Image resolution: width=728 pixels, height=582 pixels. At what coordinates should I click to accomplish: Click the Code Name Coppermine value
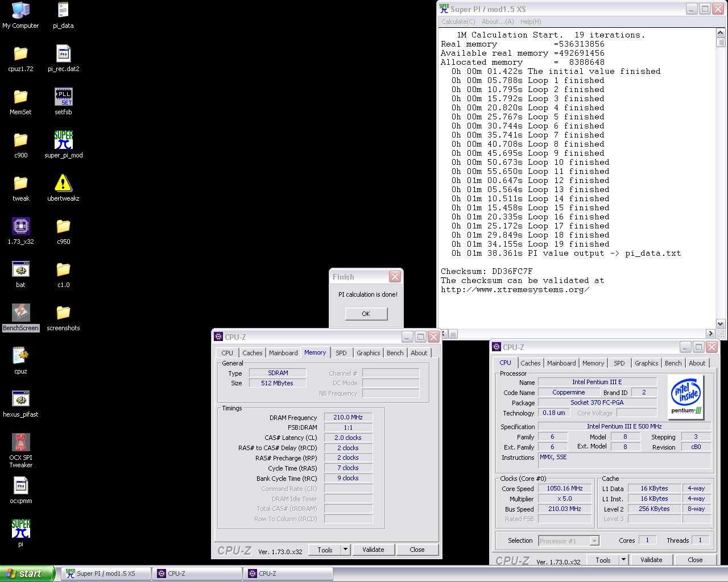coord(569,392)
